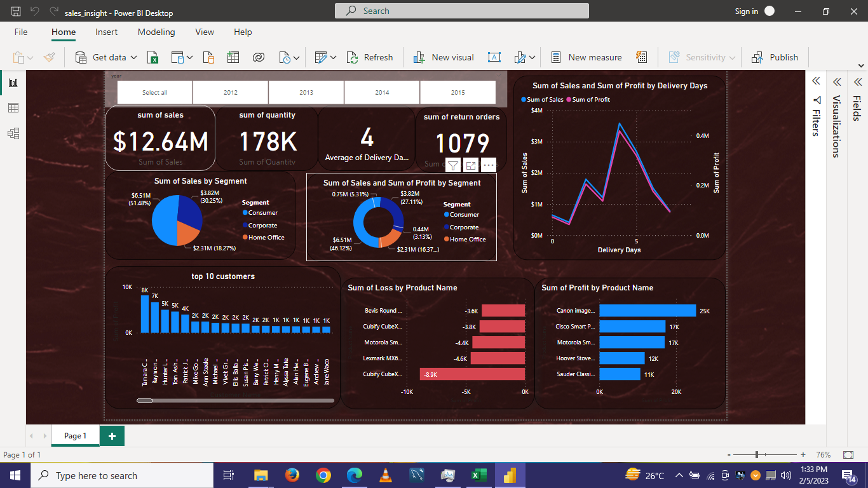Select 2015 in the year slicer
Viewport: 868px width, 488px height.
[x=458, y=92]
